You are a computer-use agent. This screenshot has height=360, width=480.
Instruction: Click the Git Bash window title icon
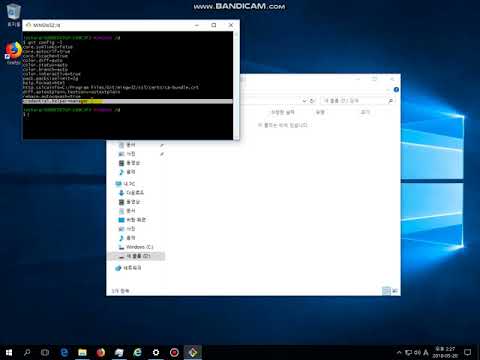[29, 25]
